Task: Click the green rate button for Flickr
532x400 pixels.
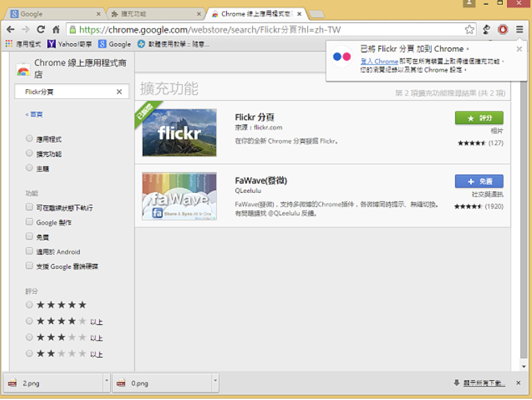Action: (x=479, y=118)
